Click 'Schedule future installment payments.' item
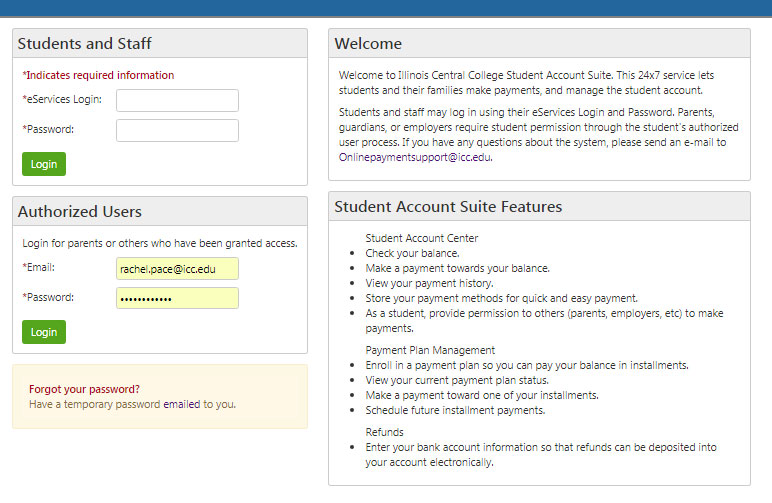The image size is (772, 503). coord(455,410)
